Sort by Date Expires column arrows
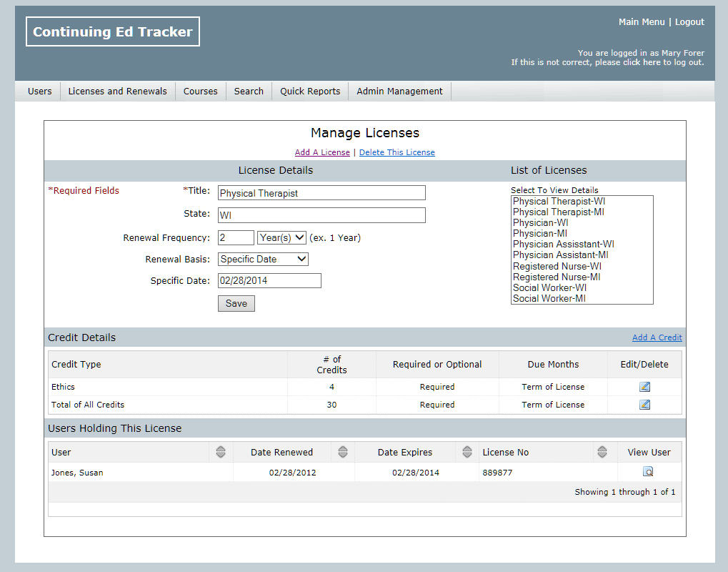The image size is (728, 572). pos(467,452)
